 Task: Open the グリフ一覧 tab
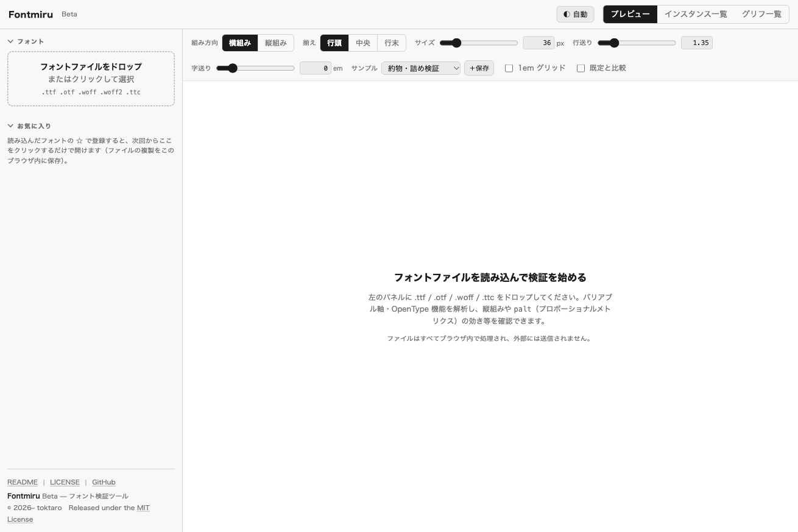tap(761, 14)
